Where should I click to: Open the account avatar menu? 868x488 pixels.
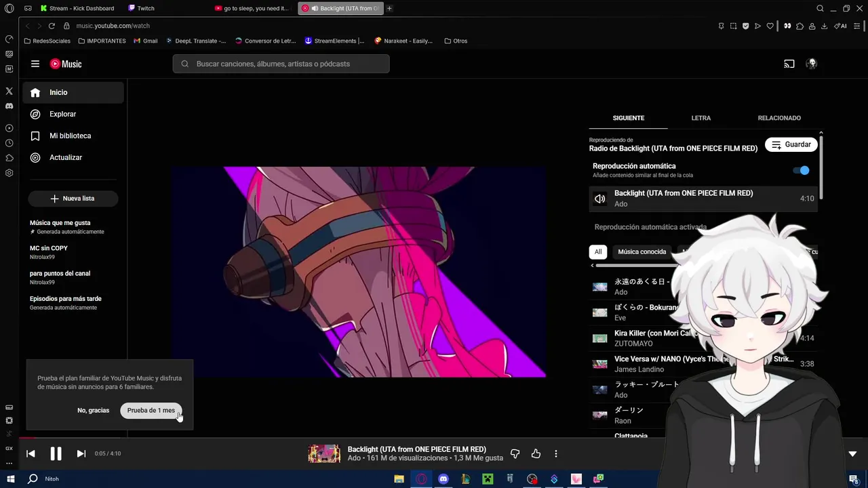pyautogui.click(x=811, y=64)
